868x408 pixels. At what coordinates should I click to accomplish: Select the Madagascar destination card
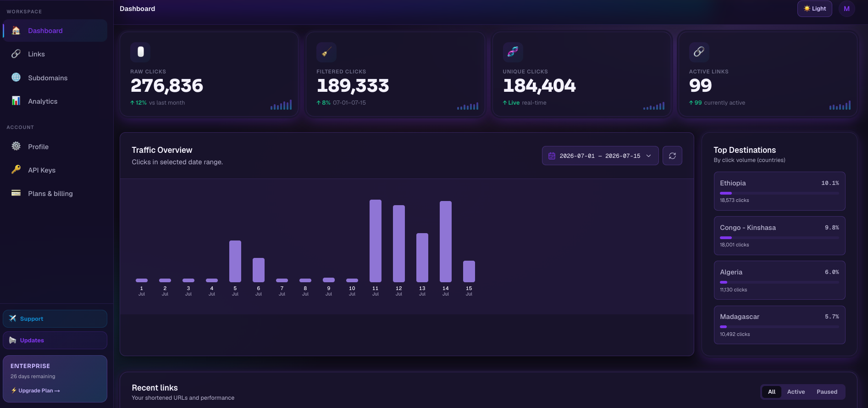(780, 324)
